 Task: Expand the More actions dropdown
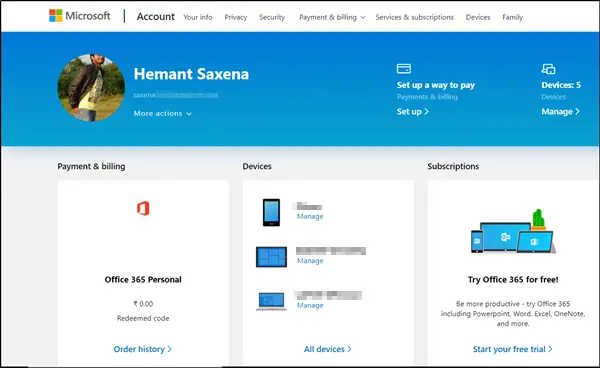(x=163, y=113)
